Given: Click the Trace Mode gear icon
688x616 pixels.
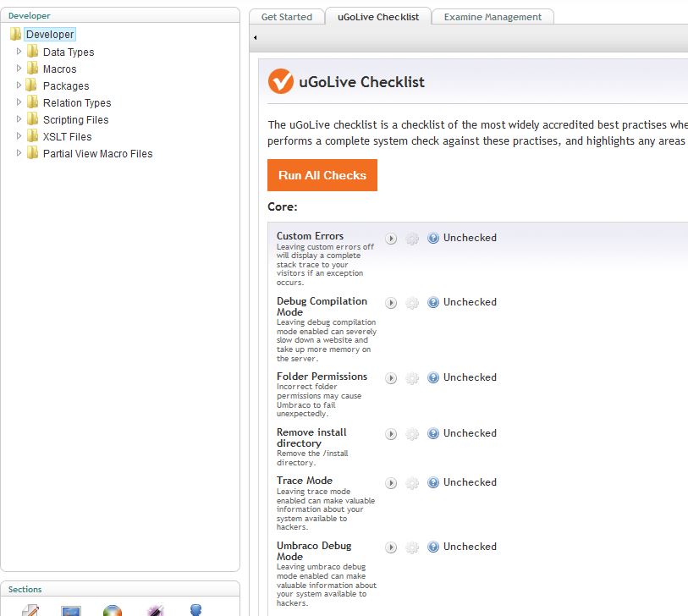Looking at the screenshot, I should pos(412,483).
